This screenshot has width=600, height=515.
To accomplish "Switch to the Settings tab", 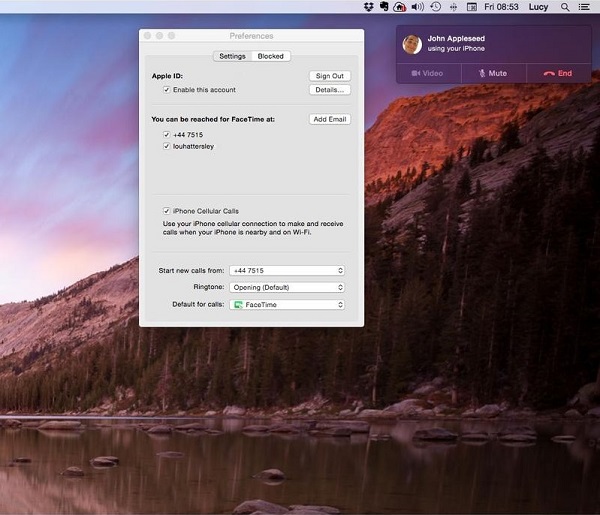I will pos(232,56).
